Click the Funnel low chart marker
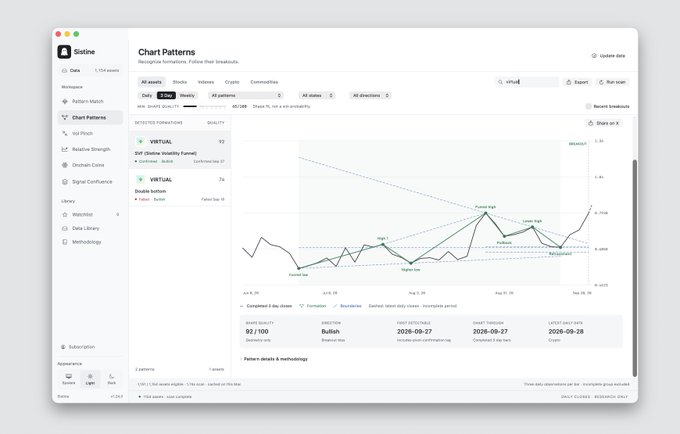This screenshot has width=680, height=434. pyautogui.click(x=298, y=268)
